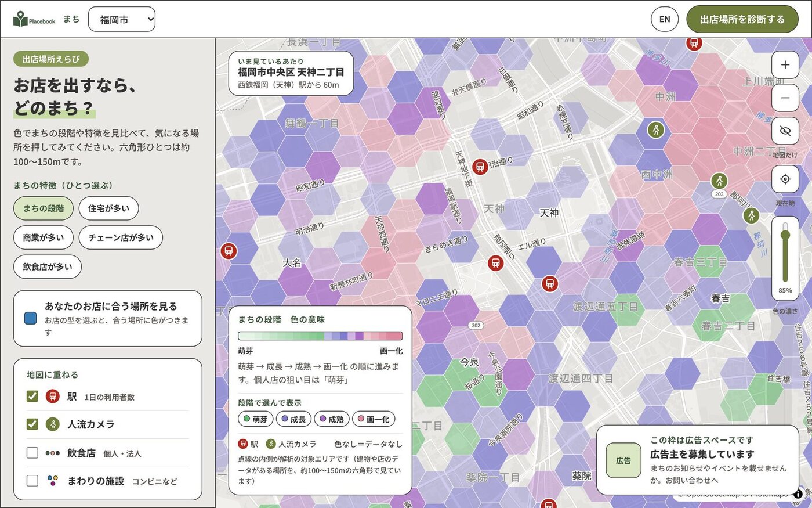Screen dimensions: 812x508
Task: Click the station marker below きらめき通り
Action: (x=495, y=263)
